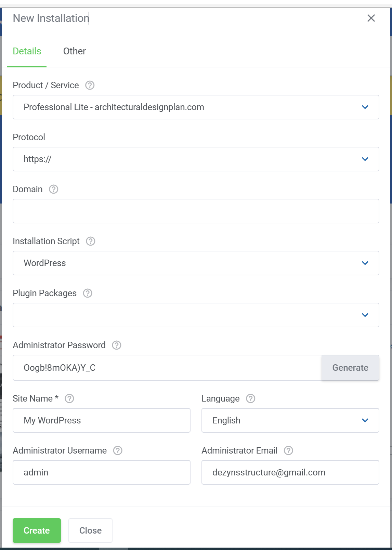This screenshot has width=392, height=550.
Task: Click the Language help icon
Action: coord(251,398)
